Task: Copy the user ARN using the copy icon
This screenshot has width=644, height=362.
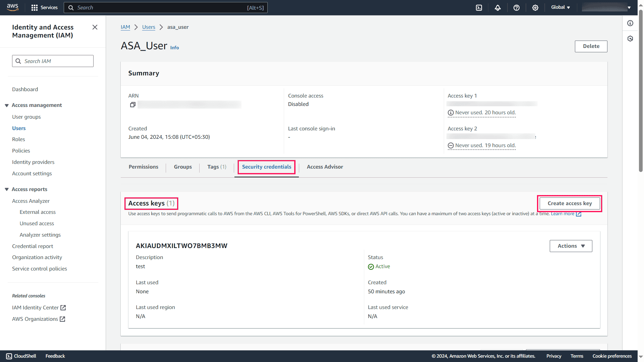Action: pyautogui.click(x=133, y=105)
